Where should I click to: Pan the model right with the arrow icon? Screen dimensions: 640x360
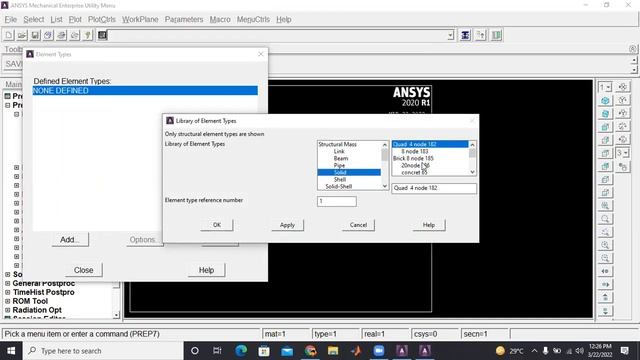tap(605, 284)
